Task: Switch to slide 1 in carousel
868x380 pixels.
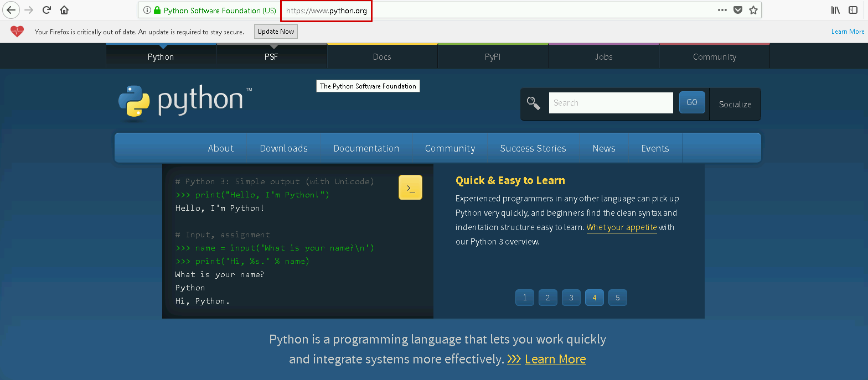Action: point(524,298)
